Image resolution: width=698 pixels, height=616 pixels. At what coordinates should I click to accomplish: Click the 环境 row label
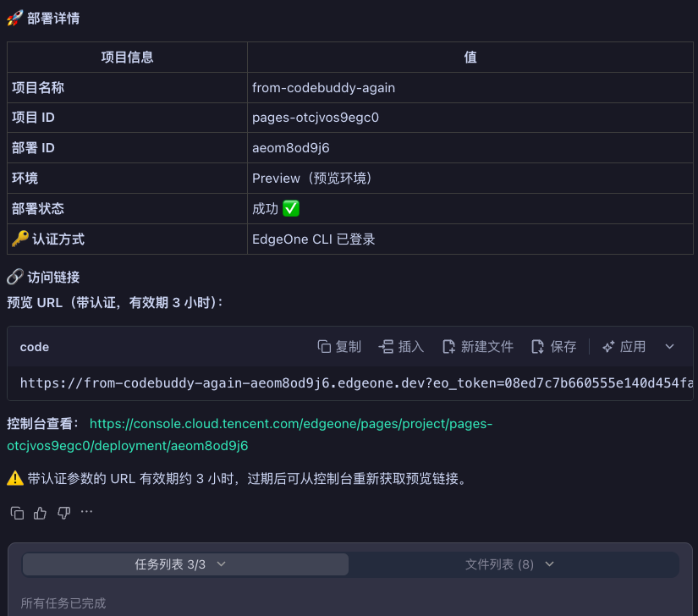tap(25, 178)
